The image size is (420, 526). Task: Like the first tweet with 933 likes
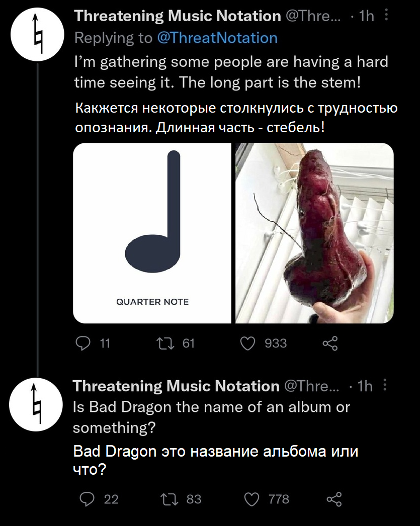click(x=247, y=343)
